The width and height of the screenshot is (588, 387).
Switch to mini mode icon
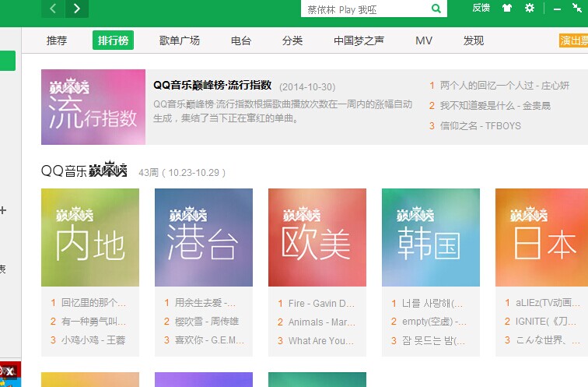click(577, 8)
